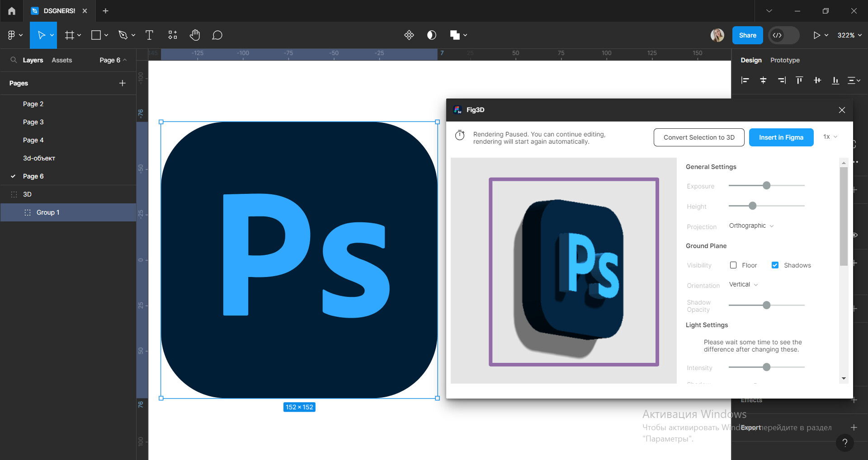Click the Share button

coord(747,35)
